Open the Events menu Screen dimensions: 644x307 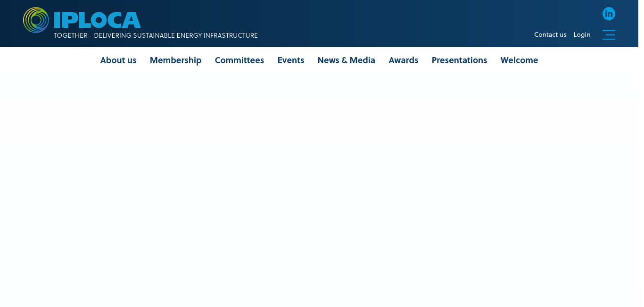point(291,60)
